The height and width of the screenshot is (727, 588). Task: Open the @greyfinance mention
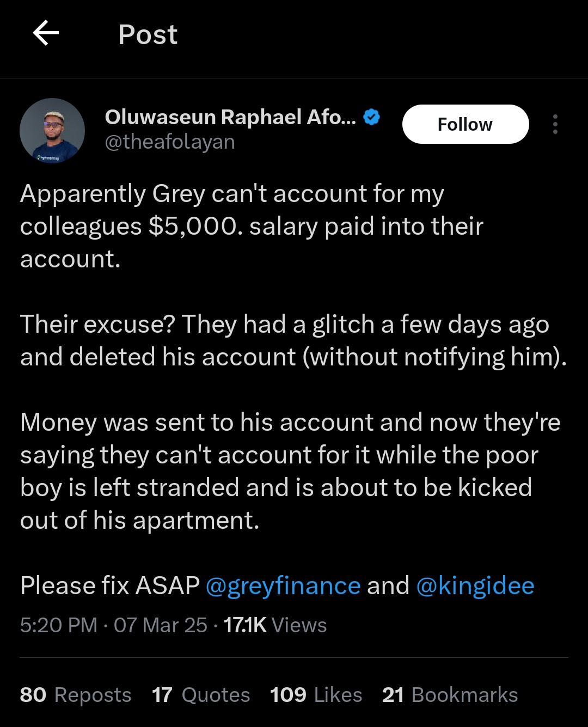coord(283,586)
